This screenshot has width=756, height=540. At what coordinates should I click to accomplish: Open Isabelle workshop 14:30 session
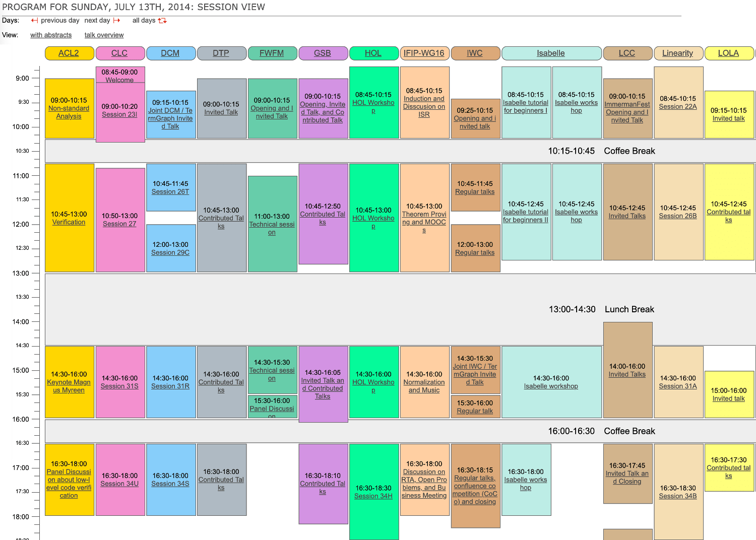click(551, 386)
